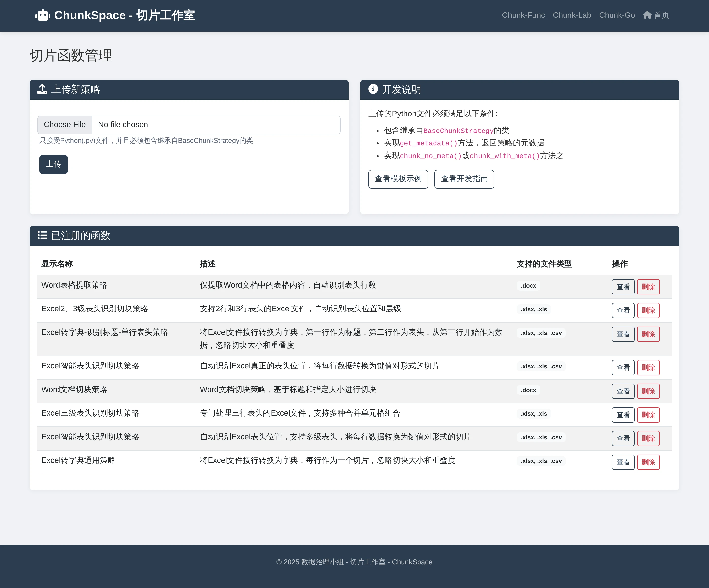Click the list icon in 已注册的函数 header

pos(42,235)
